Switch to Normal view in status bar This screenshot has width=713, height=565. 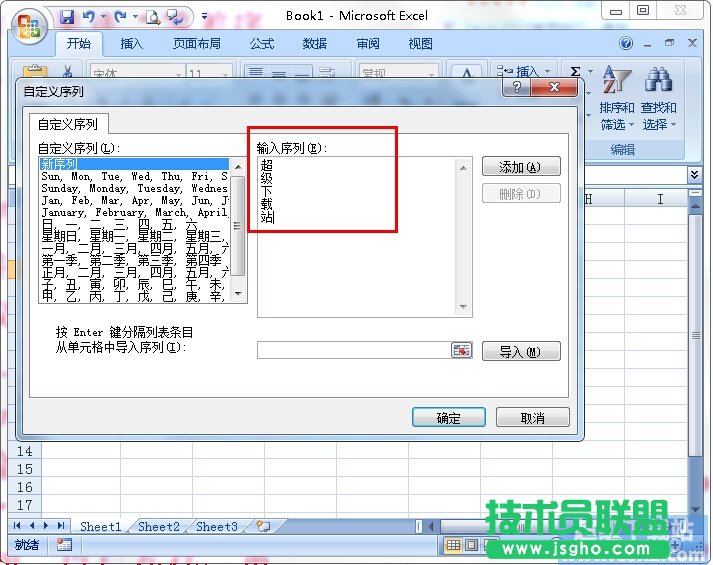point(453,545)
